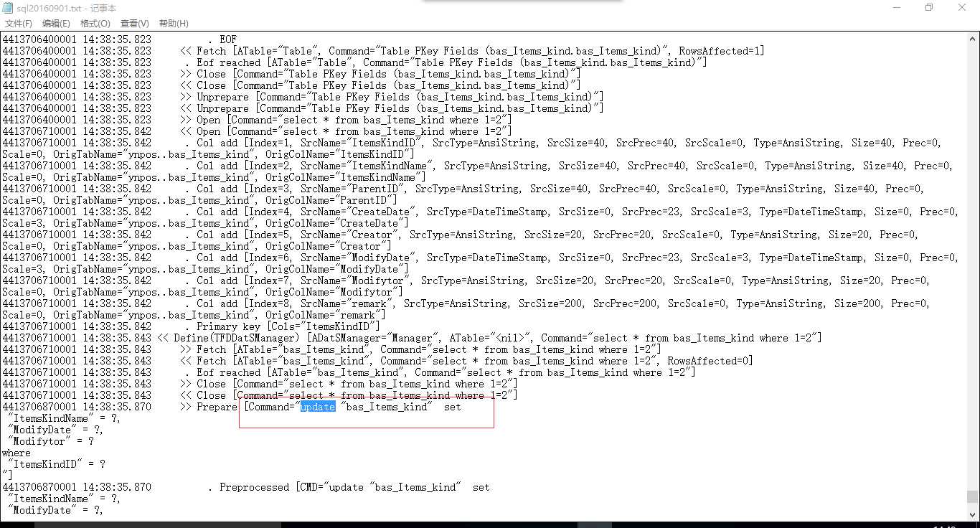Image resolution: width=980 pixels, height=528 pixels.
Task: Open the 帮助(H) menu
Action: coord(174,24)
